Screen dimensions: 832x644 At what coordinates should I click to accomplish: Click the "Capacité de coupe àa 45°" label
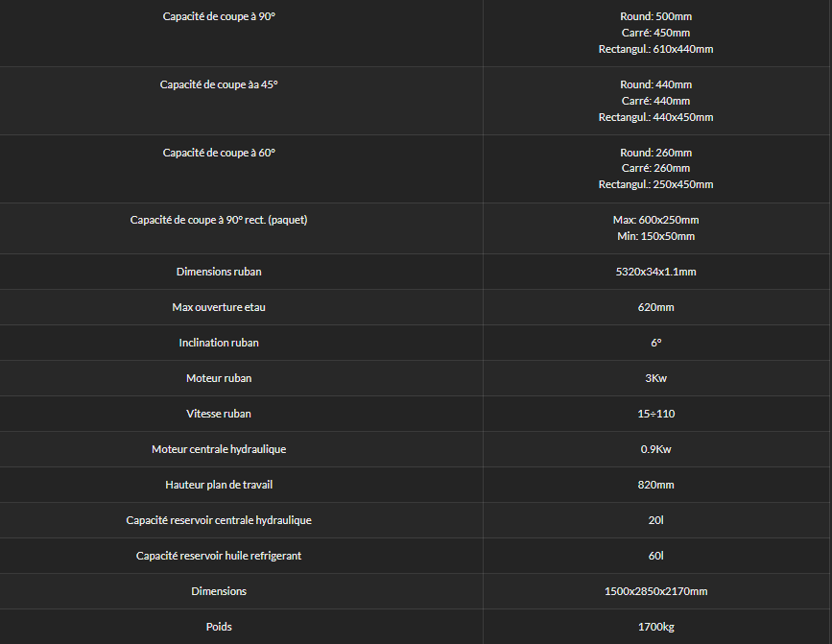(x=219, y=84)
